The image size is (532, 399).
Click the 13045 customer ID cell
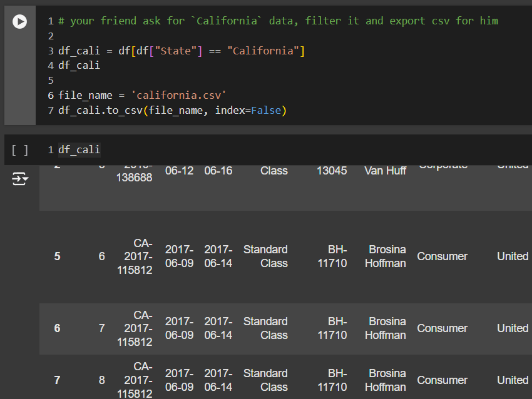pos(332,171)
